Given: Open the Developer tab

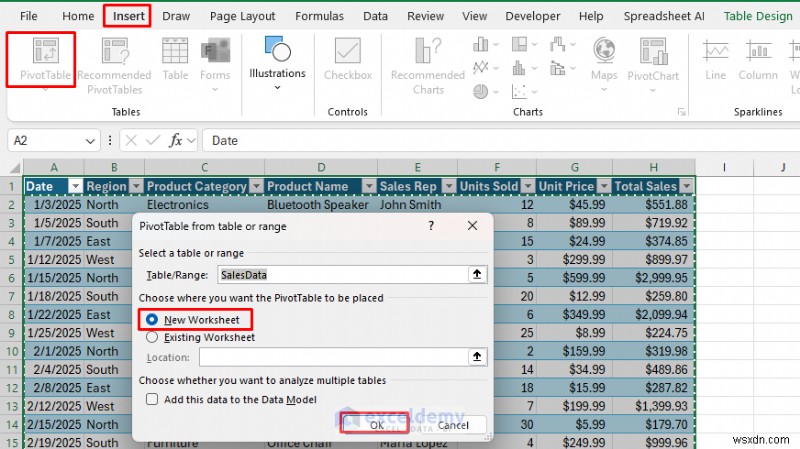Looking at the screenshot, I should point(533,16).
